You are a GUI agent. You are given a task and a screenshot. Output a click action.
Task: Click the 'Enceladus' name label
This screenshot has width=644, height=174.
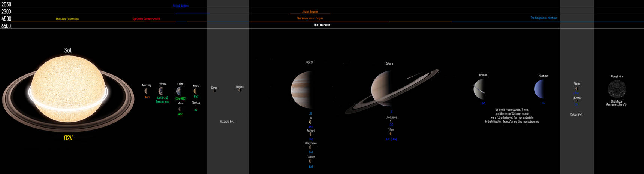coord(391,117)
